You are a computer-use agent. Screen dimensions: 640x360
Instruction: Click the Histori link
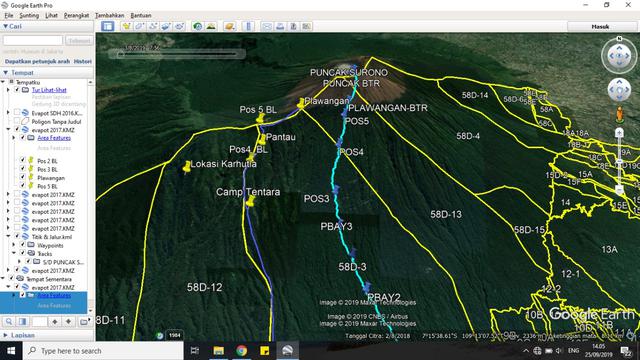(x=83, y=61)
